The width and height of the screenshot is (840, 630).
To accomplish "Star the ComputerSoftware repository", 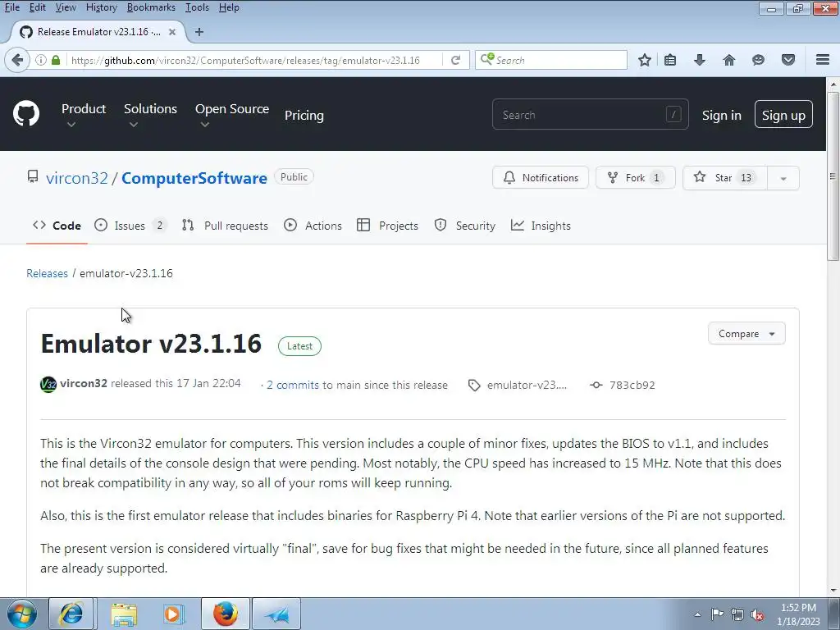I will 725,178.
